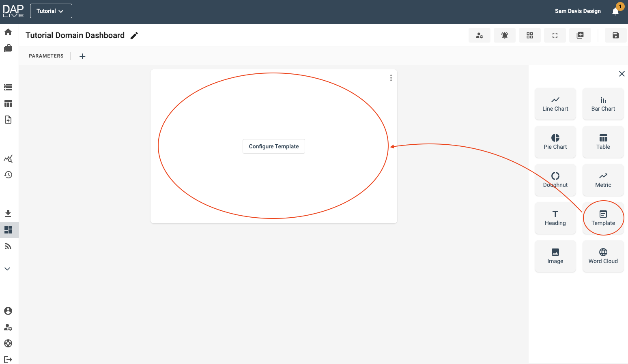The width and height of the screenshot is (628, 364).
Task: Add a new parameter with plus icon
Action: tap(82, 56)
